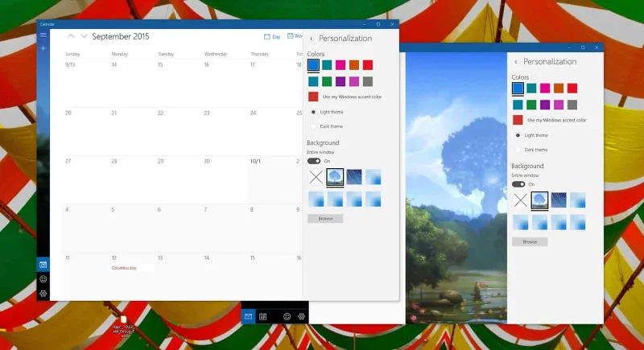
Task: Select the 9/13 day cell
Action: coord(85,84)
